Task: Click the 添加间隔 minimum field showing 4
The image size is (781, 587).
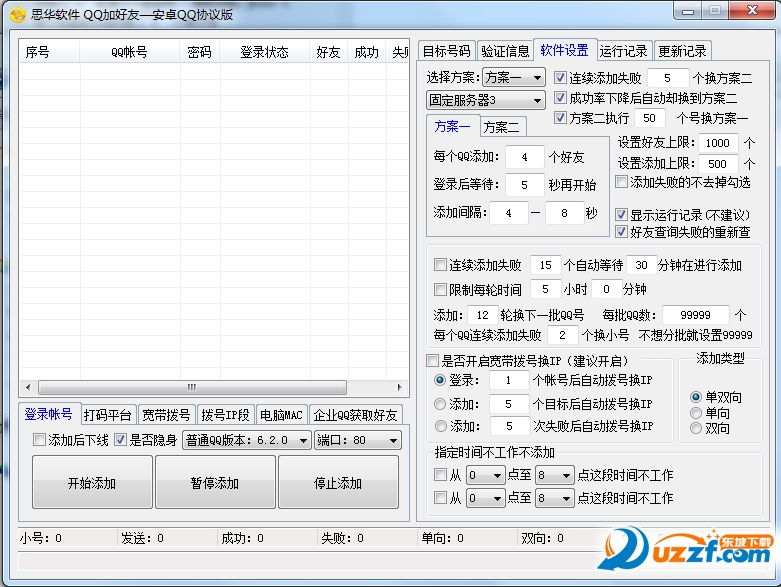Action: pos(509,213)
